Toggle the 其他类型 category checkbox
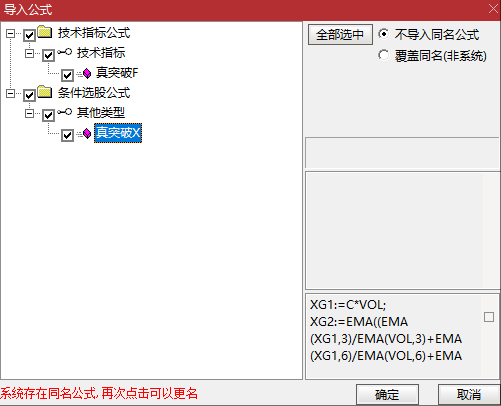The image size is (501, 406). 48,115
